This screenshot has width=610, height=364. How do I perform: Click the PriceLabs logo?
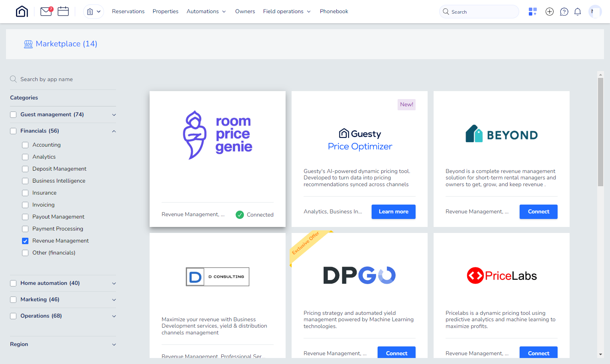tap(502, 276)
